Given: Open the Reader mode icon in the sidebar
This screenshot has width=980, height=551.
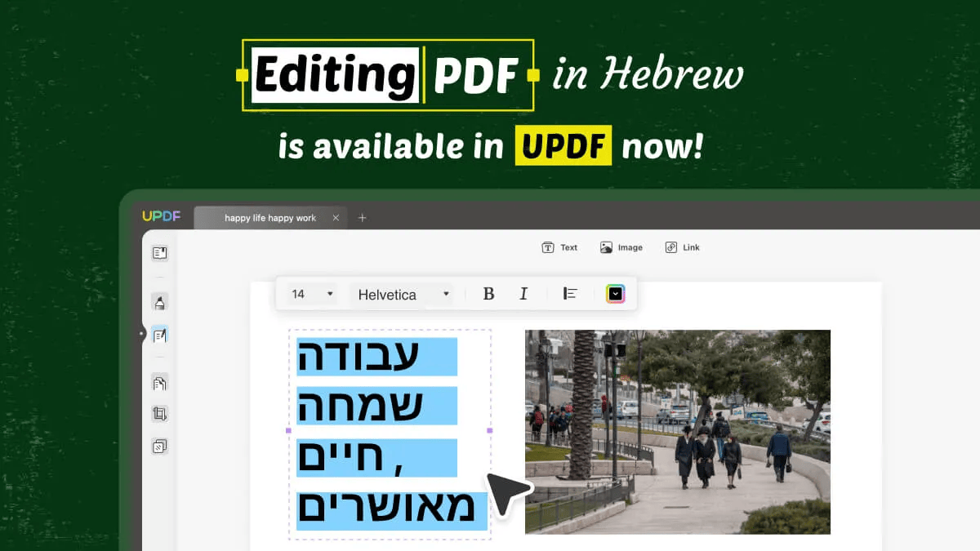Looking at the screenshot, I should (x=159, y=253).
